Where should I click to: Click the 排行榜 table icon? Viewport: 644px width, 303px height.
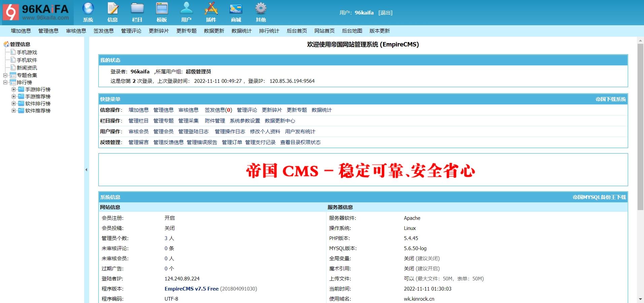click(x=13, y=82)
